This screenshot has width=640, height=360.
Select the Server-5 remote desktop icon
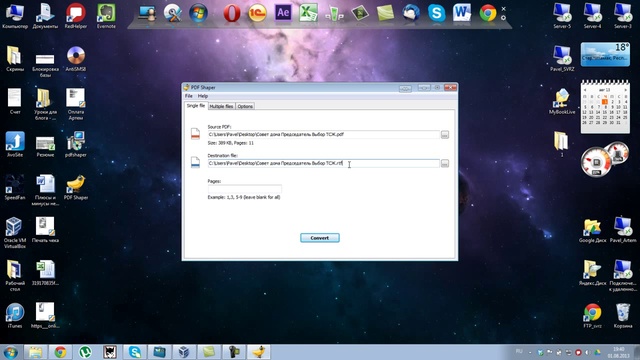tap(562, 16)
